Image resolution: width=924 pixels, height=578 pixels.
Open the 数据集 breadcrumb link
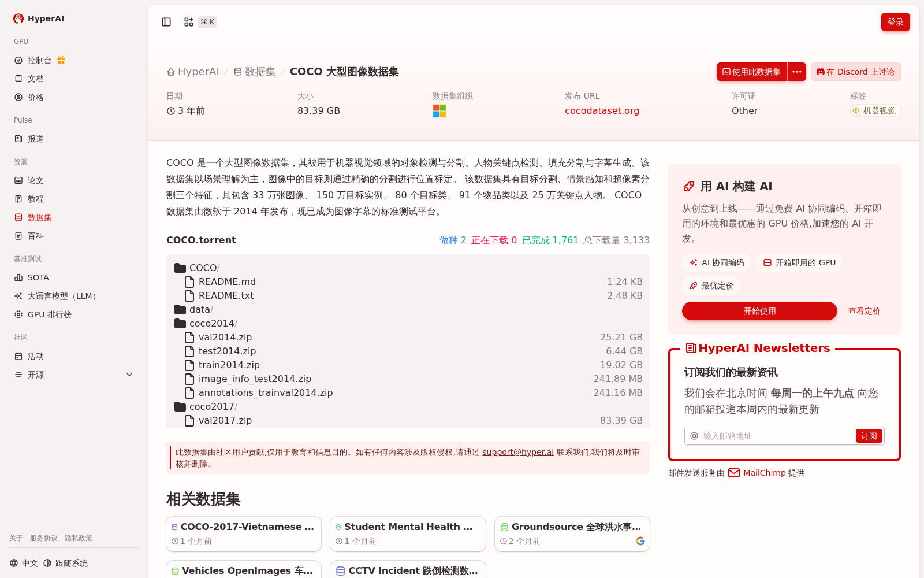point(255,72)
